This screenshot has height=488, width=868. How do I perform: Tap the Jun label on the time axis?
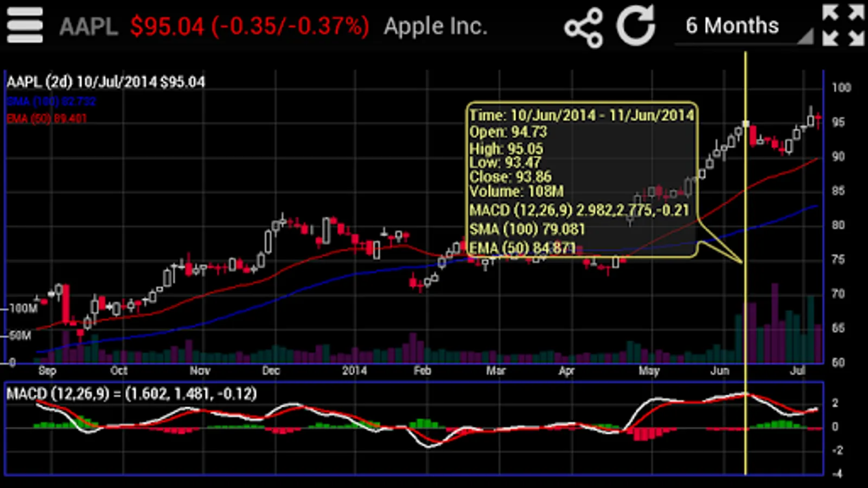[x=720, y=371]
